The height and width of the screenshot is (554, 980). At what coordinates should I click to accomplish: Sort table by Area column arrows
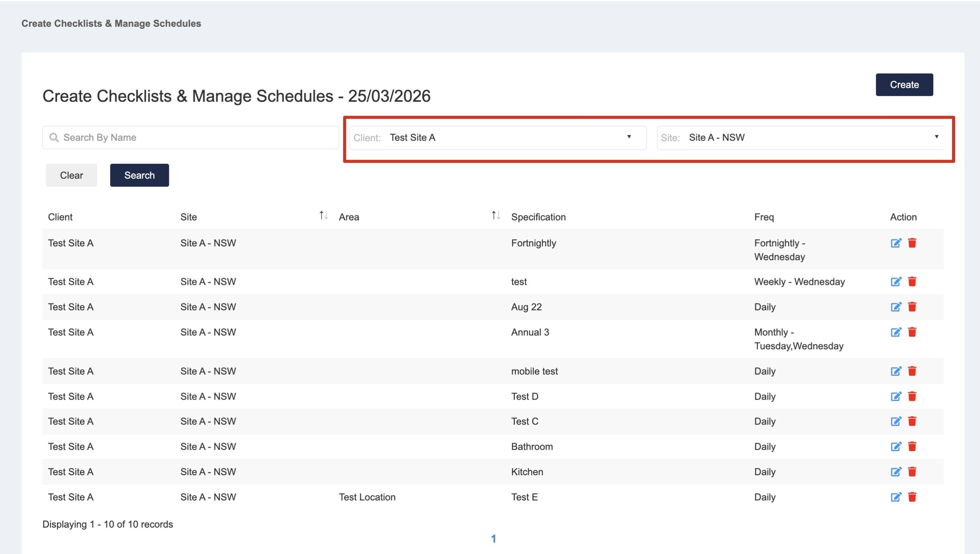[x=496, y=216]
